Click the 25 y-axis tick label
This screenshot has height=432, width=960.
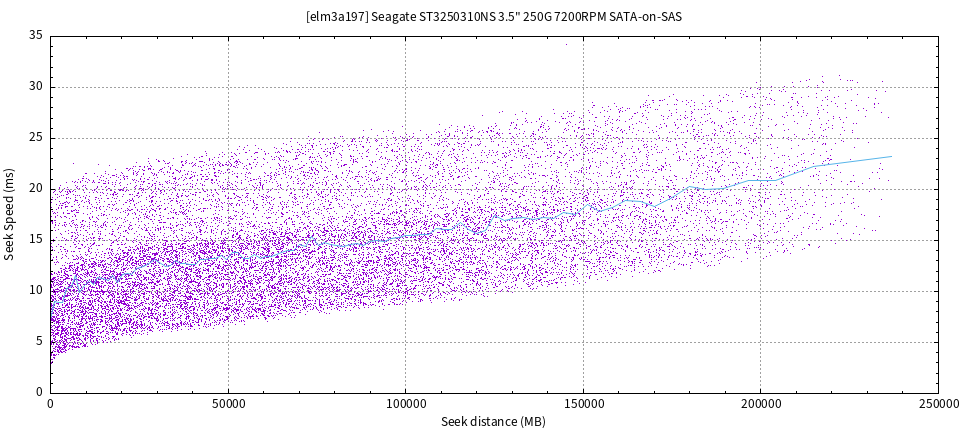36,138
